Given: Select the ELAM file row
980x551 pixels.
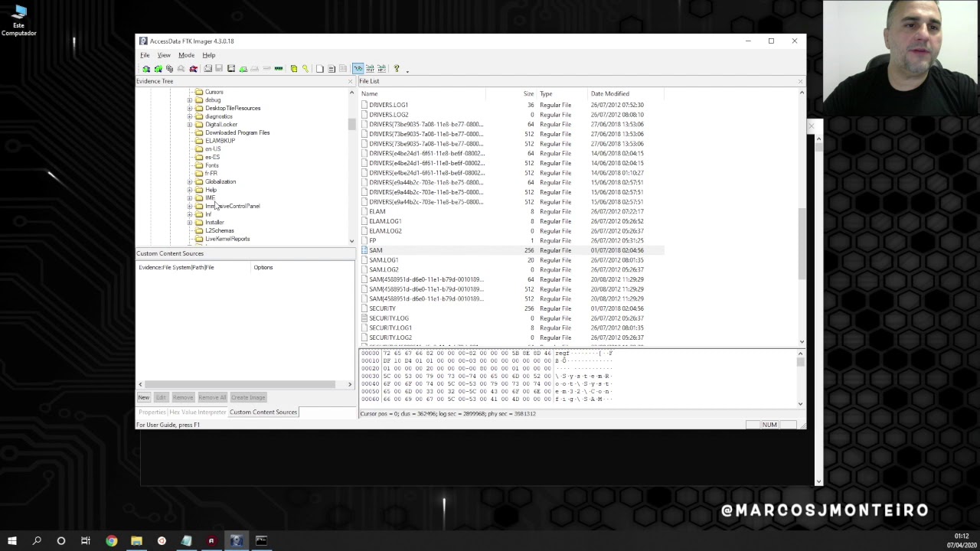Looking at the screenshot, I should 511,211.
